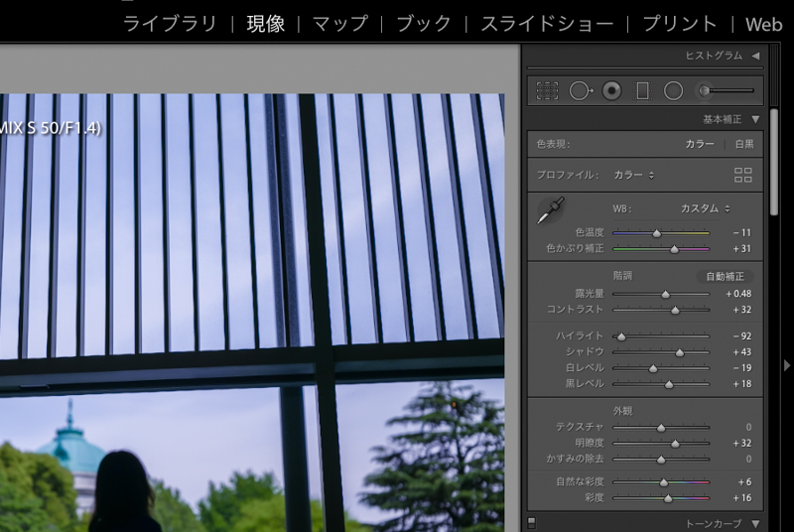Open the ブック module
Viewport: 794px width, 532px height.
pos(424,23)
